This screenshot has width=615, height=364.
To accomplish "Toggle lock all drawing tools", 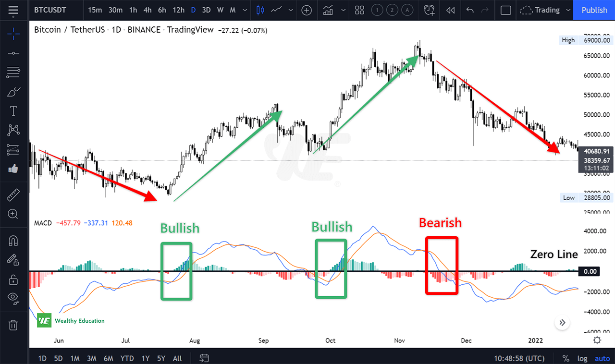I will tap(13, 279).
